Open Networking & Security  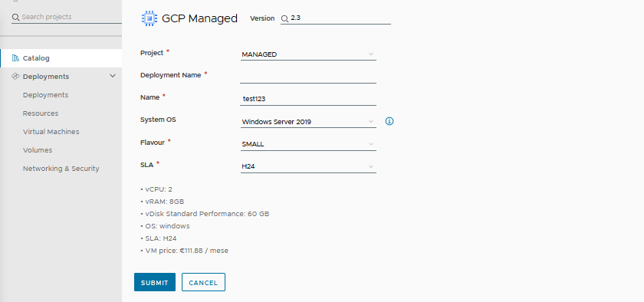tap(61, 169)
